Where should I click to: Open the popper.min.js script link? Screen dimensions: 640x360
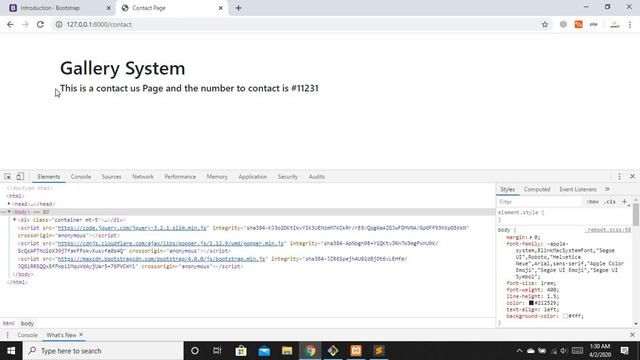[x=171, y=243]
